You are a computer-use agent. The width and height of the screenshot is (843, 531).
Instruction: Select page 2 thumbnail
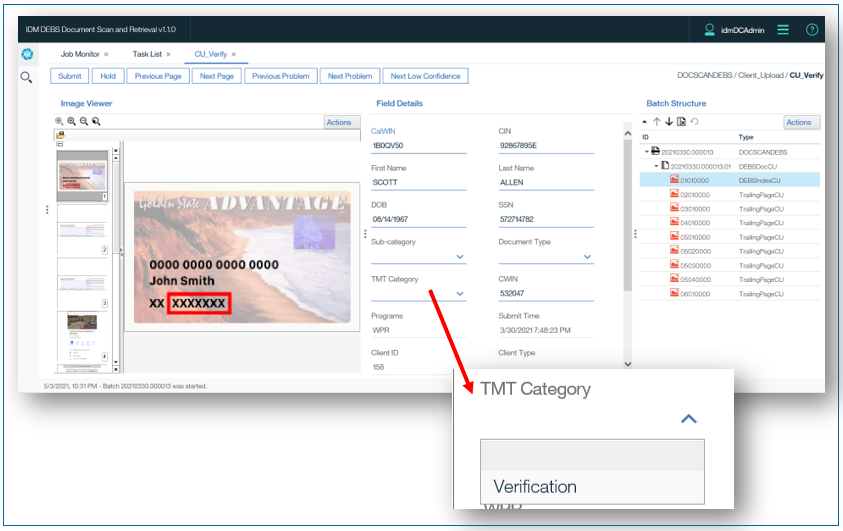[x=83, y=230]
